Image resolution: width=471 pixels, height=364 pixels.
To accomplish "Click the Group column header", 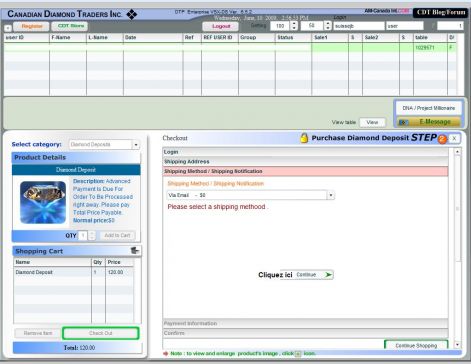I will pyautogui.click(x=257, y=37).
